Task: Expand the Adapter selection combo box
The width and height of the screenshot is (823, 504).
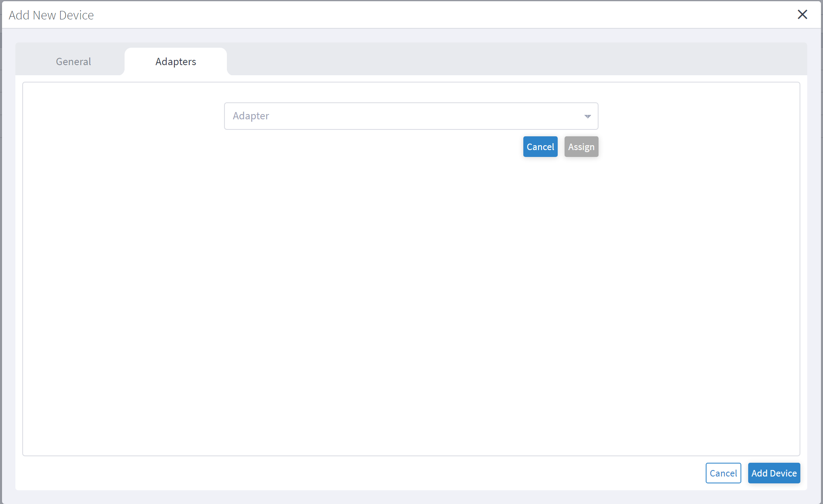Action: (x=411, y=116)
